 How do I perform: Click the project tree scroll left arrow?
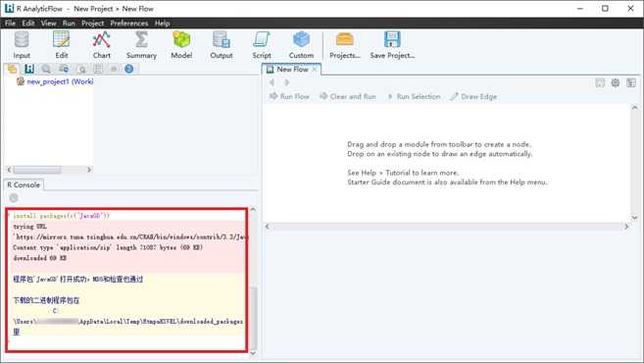point(9,170)
